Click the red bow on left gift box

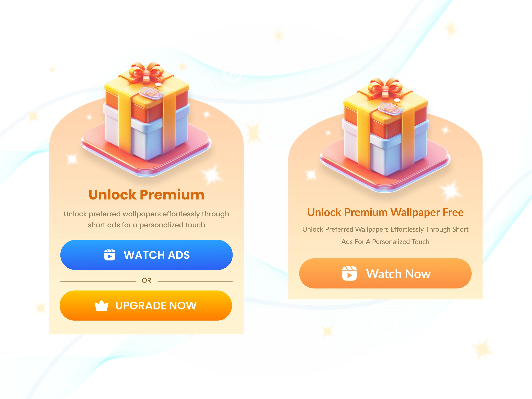[x=146, y=72]
